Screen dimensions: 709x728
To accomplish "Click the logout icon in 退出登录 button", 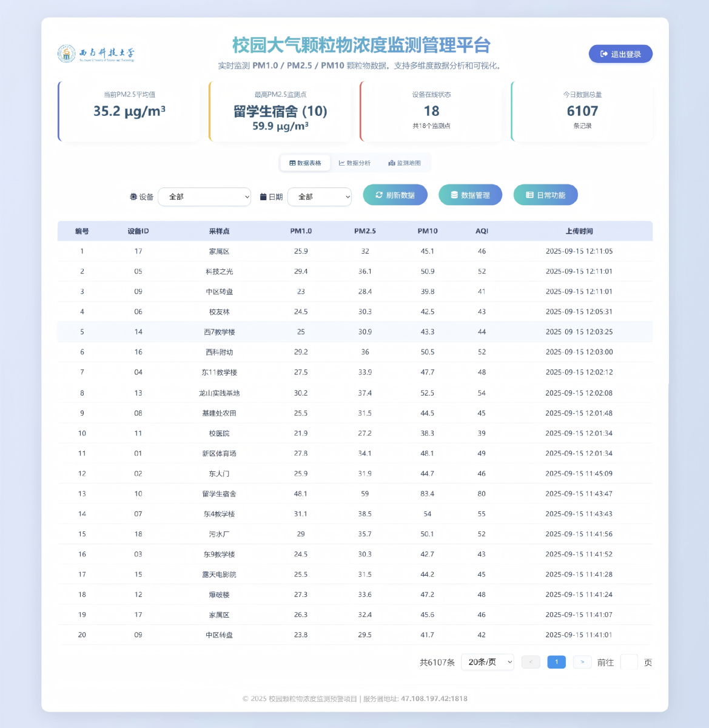I will [604, 54].
